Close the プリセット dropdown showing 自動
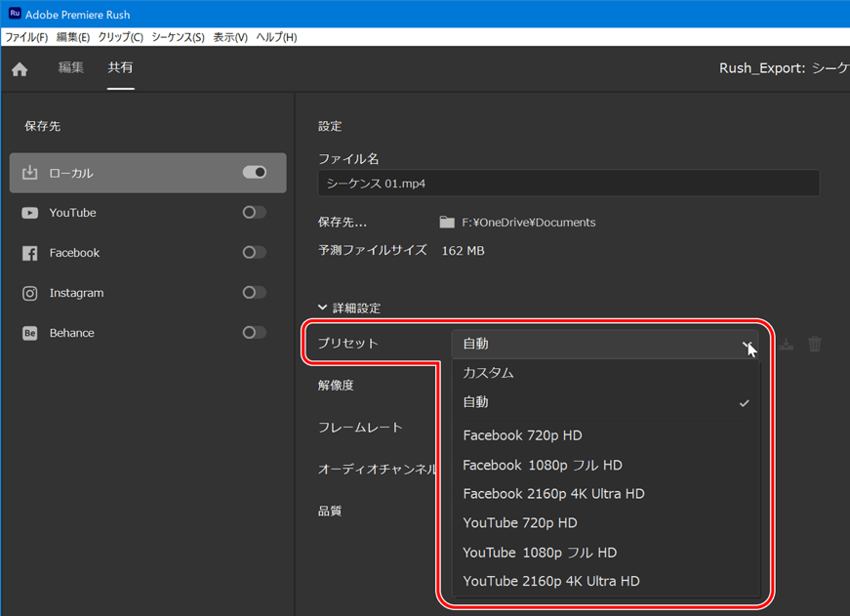The height and width of the screenshot is (616, 850). tap(604, 344)
